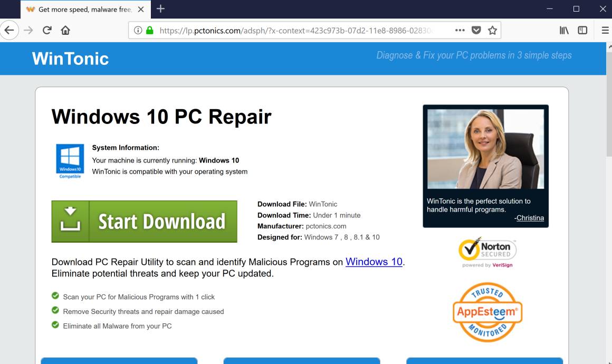Click the Christina testimonial photo
The height and width of the screenshot is (364, 612).
tap(485, 149)
